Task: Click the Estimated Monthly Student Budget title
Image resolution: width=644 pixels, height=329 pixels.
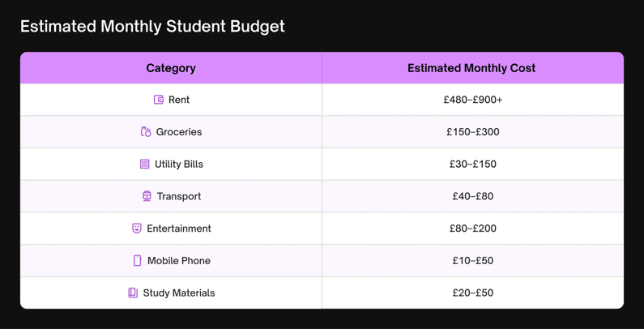Action: pos(152,27)
